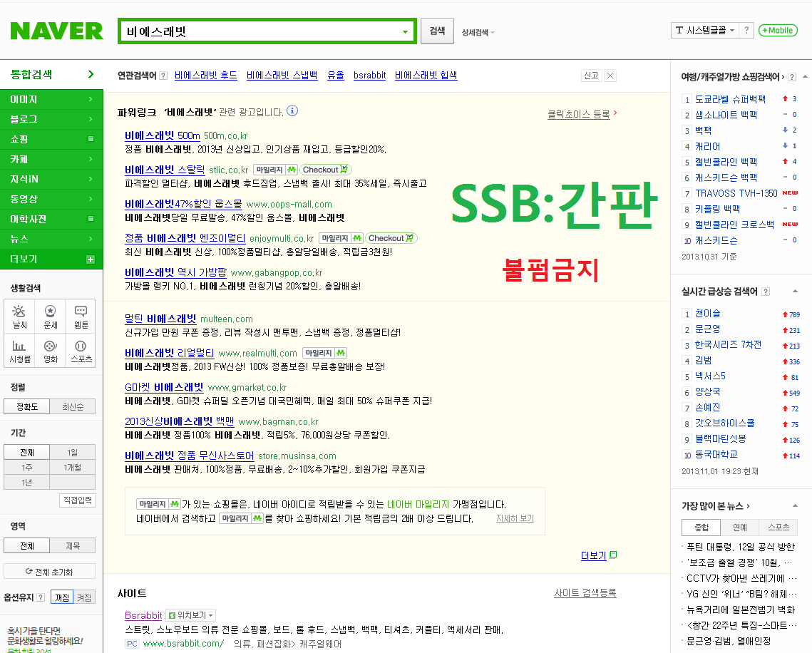Viewport: 812px width, 653px height.
Task: Open the sports (스포츠) quick search icon
Action: (81, 351)
